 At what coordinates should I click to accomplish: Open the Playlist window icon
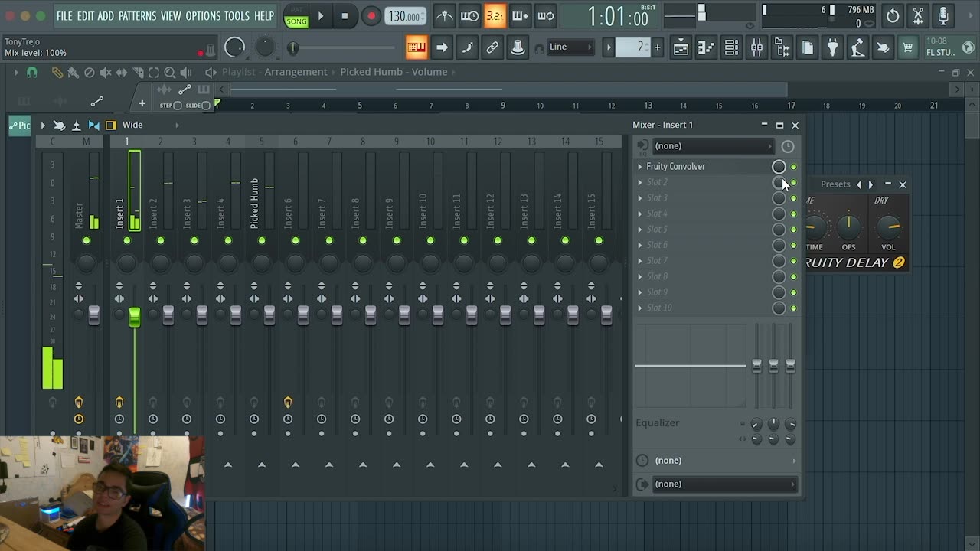681,48
